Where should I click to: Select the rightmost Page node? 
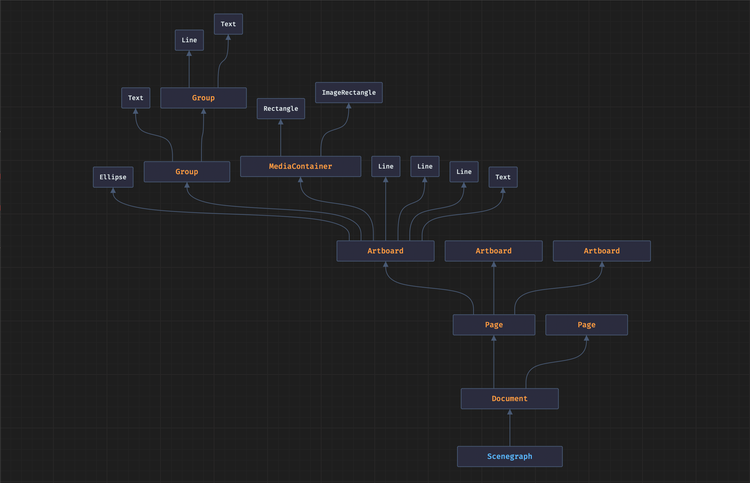click(586, 325)
